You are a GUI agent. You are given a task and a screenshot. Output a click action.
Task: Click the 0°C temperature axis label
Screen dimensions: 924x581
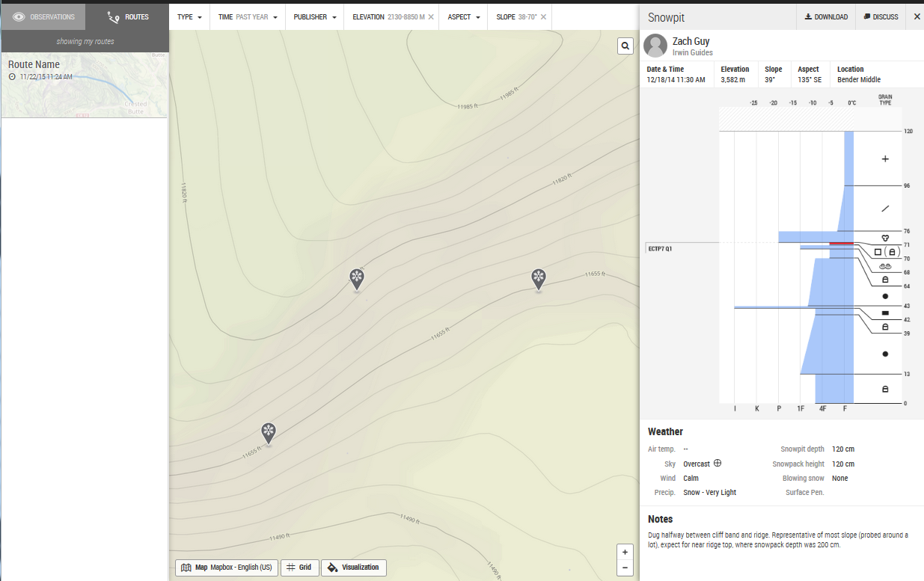(x=851, y=102)
